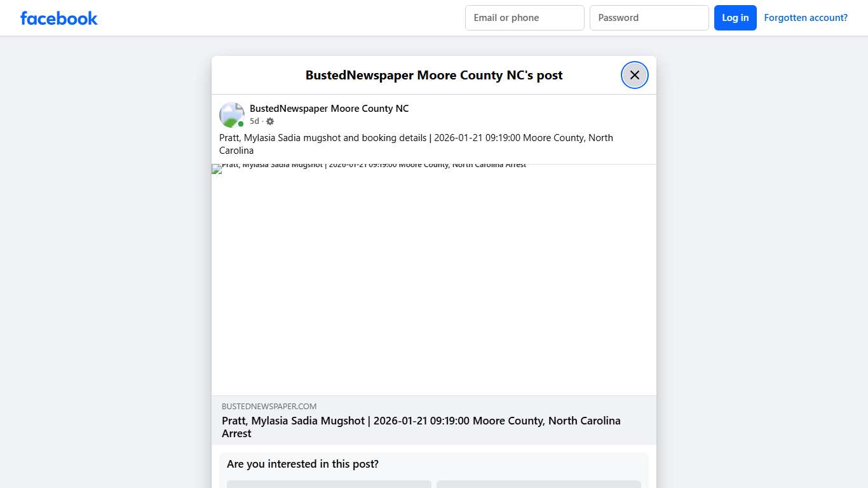The width and height of the screenshot is (868, 488).
Task: Click the dialog header title text
Action: [433, 75]
